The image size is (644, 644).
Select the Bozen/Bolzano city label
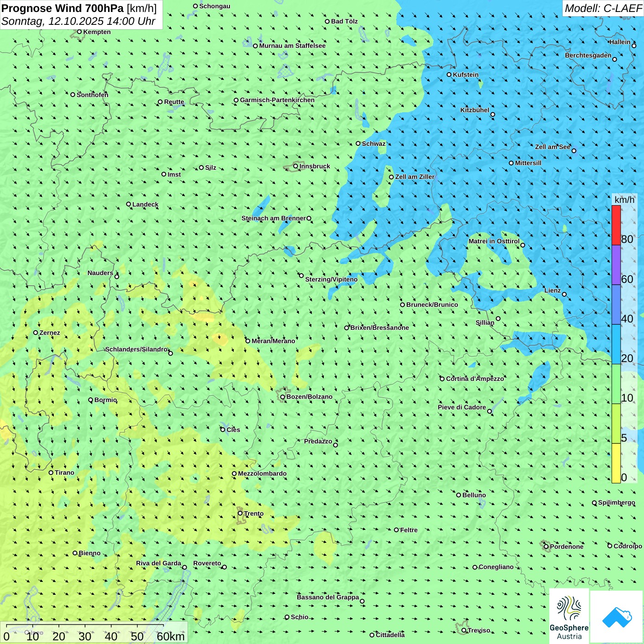[x=309, y=397]
